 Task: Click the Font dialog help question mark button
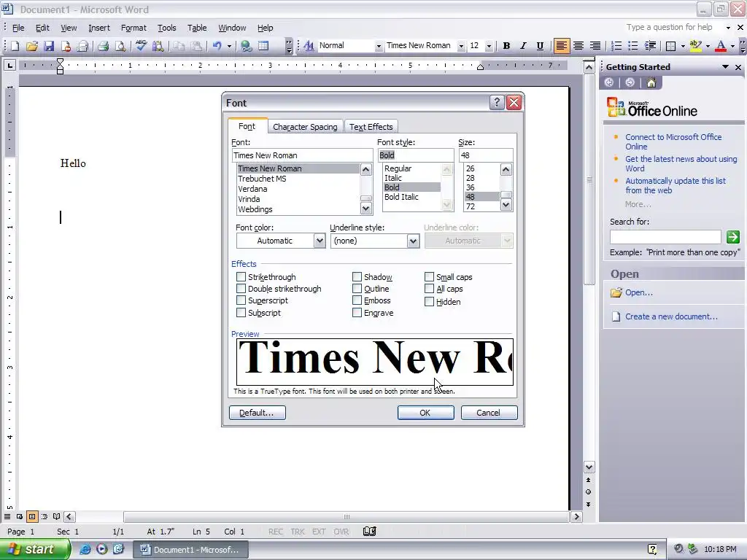pyautogui.click(x=496, y=102)
